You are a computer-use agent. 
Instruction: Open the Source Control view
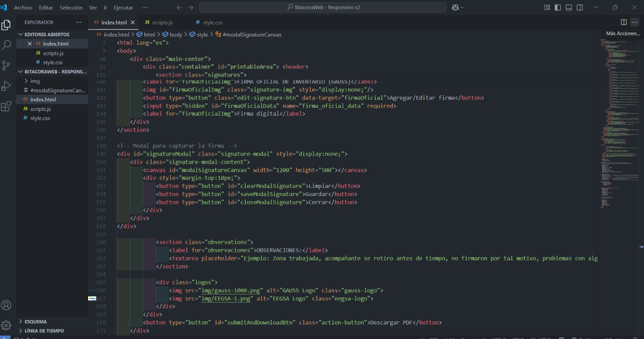coord(6,65)
